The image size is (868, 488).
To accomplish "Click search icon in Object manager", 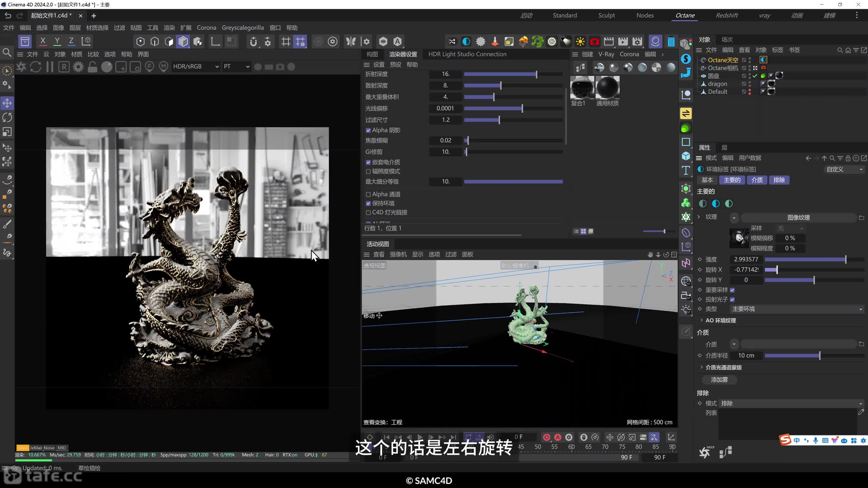I will (x=840, y=50).
